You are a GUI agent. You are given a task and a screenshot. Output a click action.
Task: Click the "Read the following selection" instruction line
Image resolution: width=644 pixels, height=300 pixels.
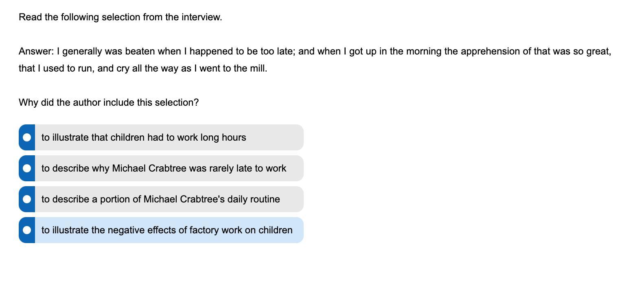[120, 17]
